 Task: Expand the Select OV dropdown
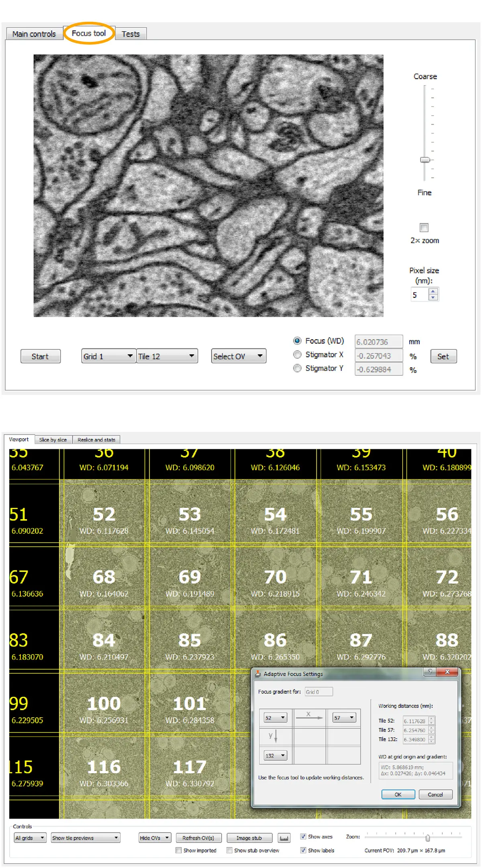point(239,356)
